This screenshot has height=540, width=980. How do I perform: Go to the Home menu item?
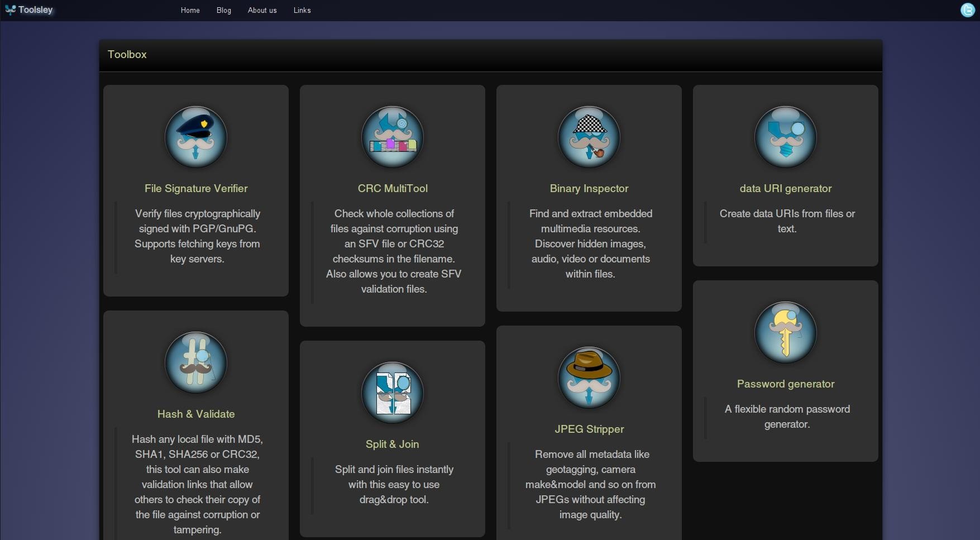click(190, 11)
